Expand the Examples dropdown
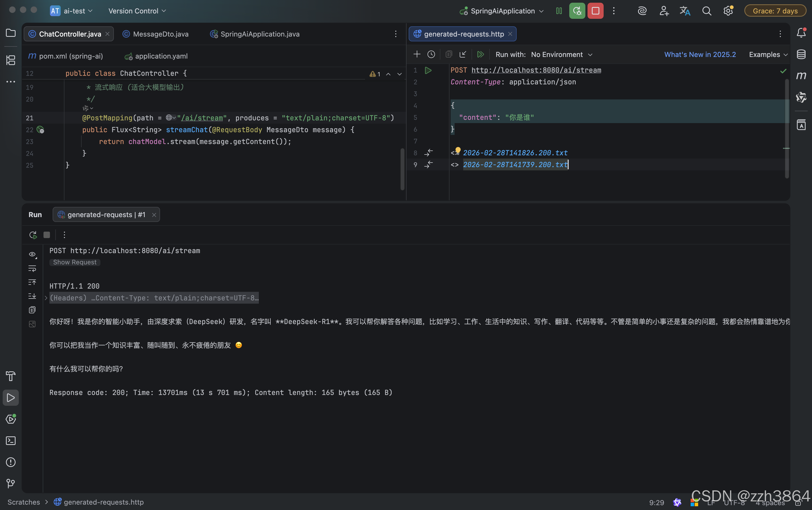 tap(768, 55)
